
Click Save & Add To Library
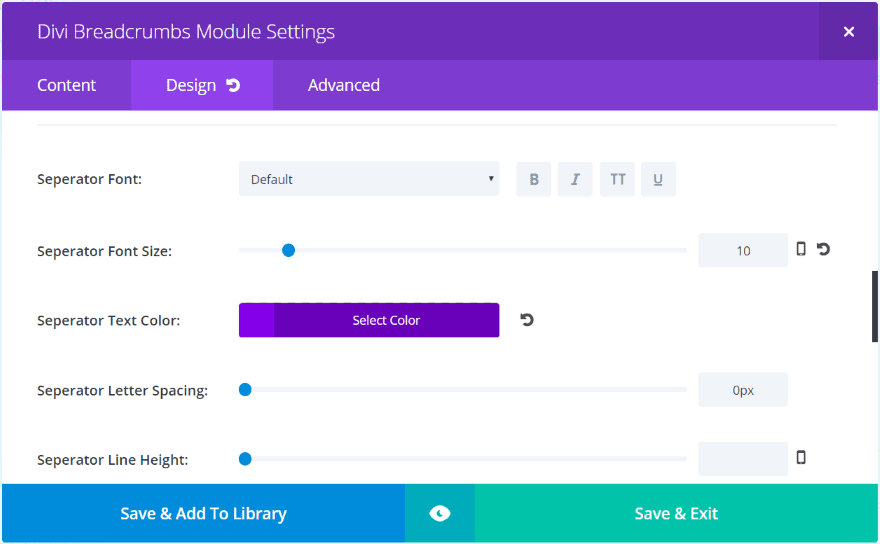tap(203, 513)
